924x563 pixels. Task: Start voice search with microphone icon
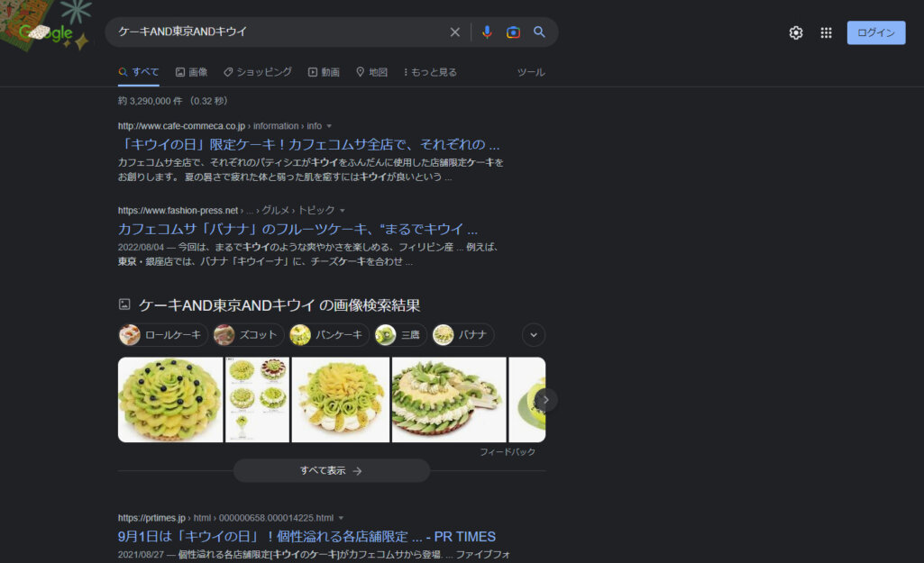pyautogui.click(x=487, y=32)
